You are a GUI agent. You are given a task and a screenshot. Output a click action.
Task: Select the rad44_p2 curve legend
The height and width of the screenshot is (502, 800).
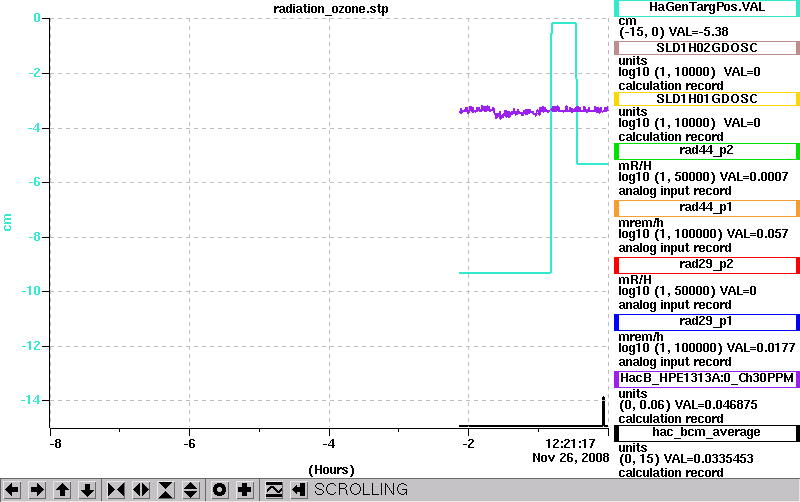(707, 151)
